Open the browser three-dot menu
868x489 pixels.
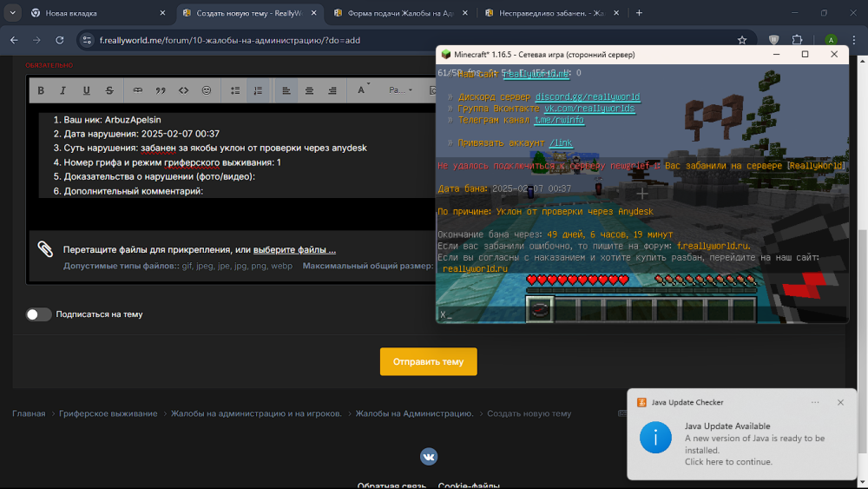[x=854, y=40]
